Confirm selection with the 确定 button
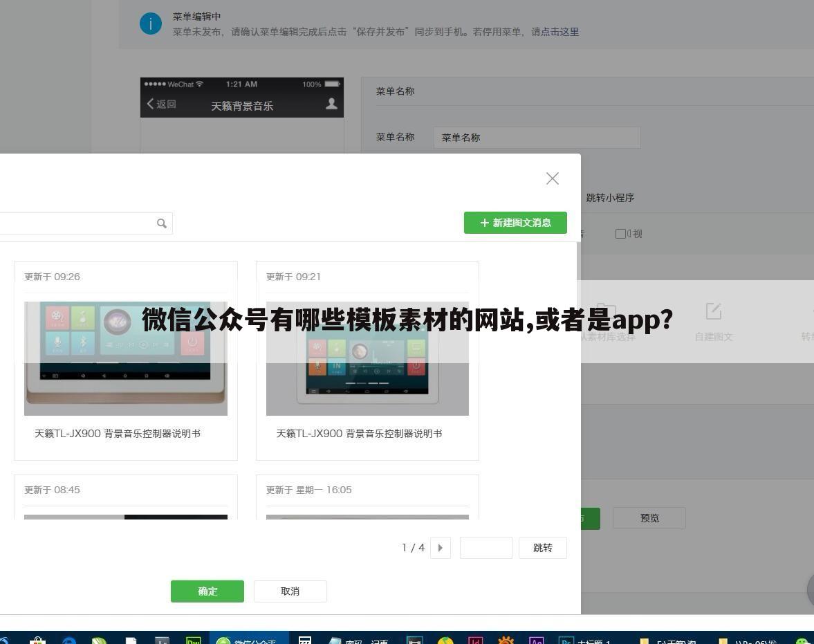The image size is (814, 644). pyautogui.click(x=207, y=591)
